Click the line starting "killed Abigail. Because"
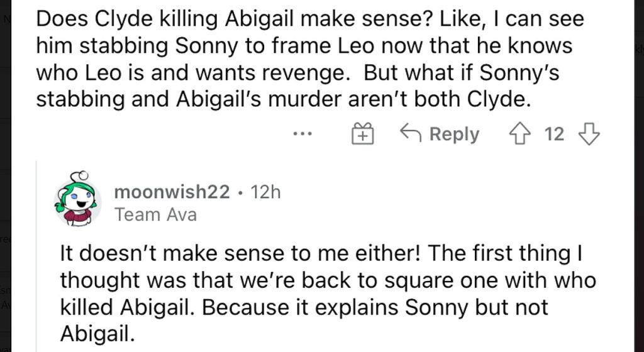 [x=304, y=307]
